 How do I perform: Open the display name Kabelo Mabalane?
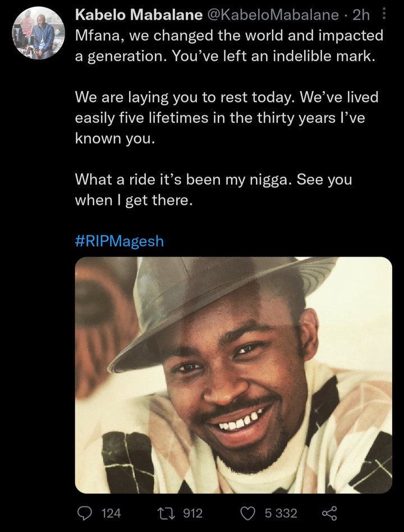(x=139, y=15)
